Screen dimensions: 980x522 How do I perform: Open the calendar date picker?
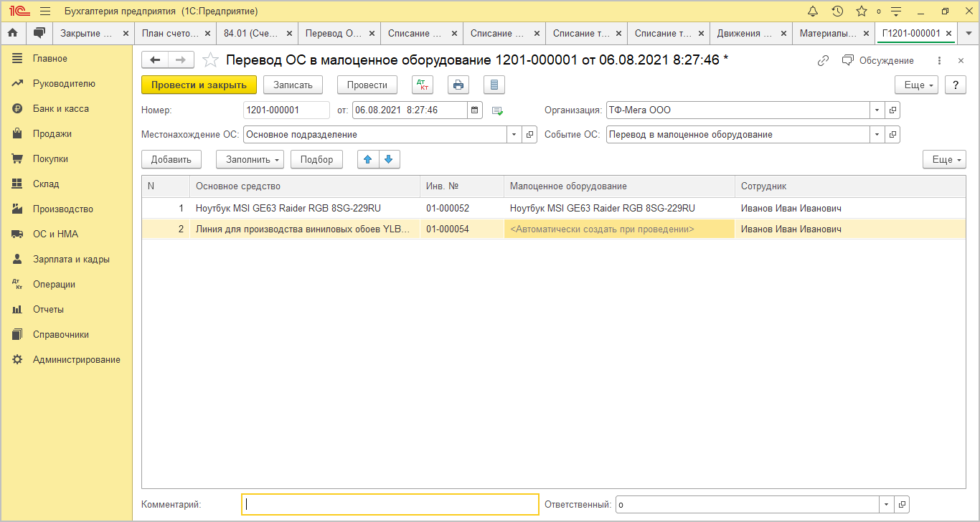pos(475,110)
